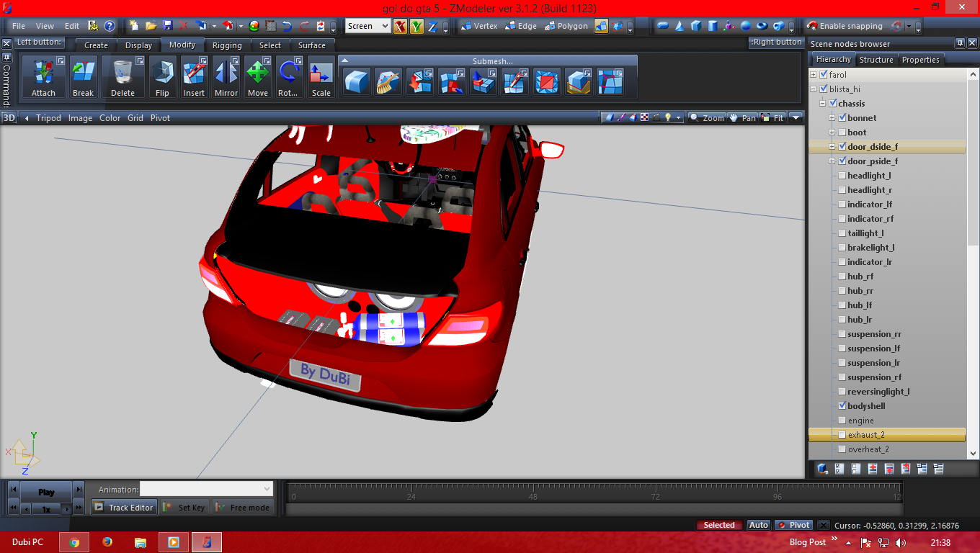
Task: Click the Submesh brush cleanup icon
Action: 388,82
